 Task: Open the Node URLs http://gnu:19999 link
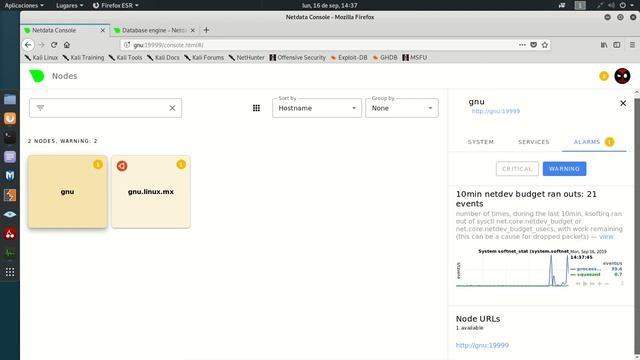482,345
